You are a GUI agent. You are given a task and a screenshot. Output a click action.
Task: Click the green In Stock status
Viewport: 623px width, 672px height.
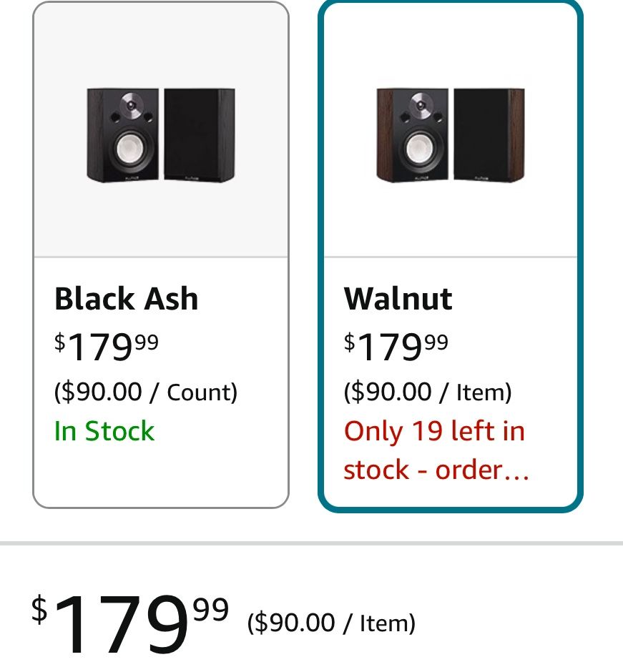coord(104,431)
